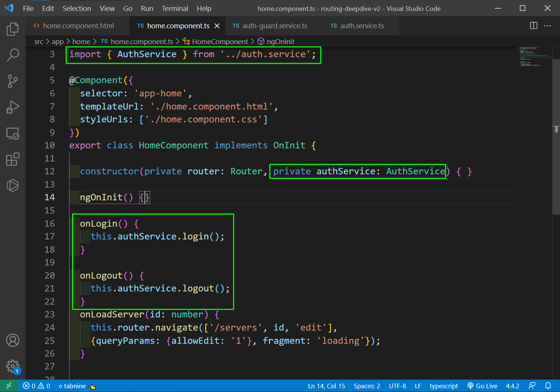Click the home folder breadcrumb
560x392 pixels.
81,42
